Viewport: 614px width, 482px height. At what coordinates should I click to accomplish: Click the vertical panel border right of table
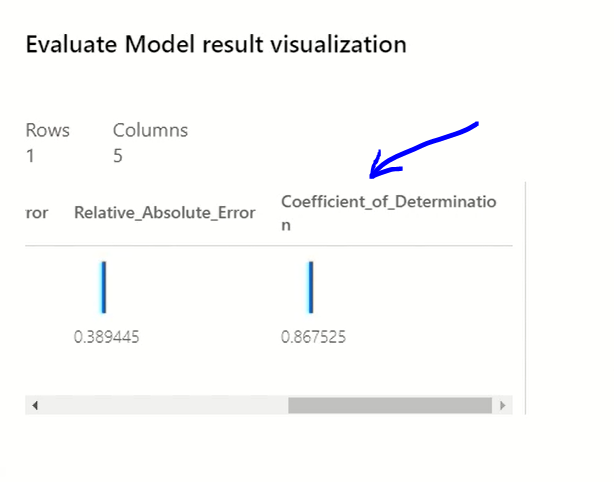(526, 298)
